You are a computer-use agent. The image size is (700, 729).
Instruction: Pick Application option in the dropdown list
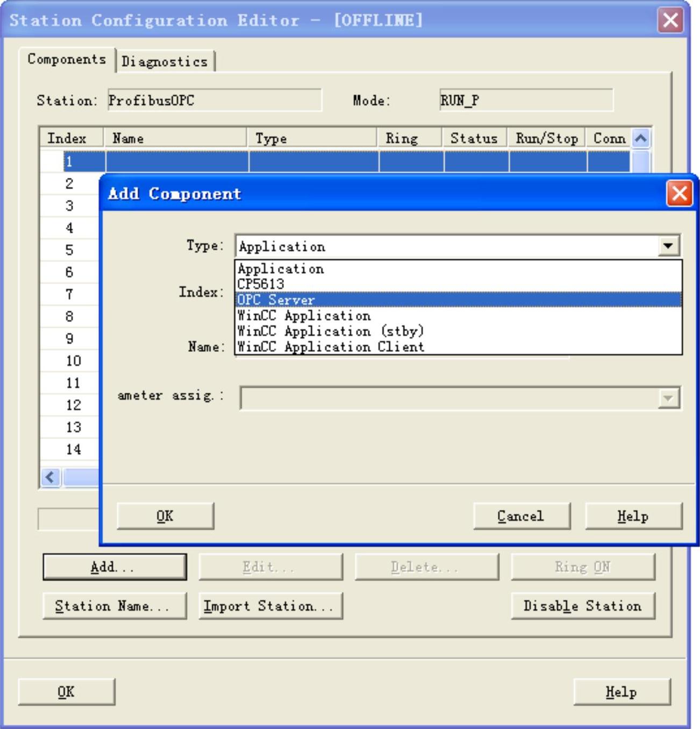click(x=459, y=268)
